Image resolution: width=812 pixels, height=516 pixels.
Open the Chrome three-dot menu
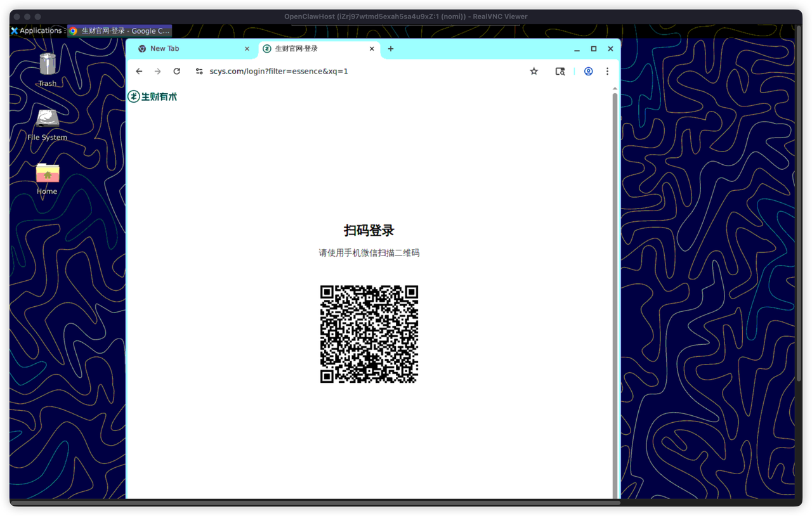click(x=607, y=72)
